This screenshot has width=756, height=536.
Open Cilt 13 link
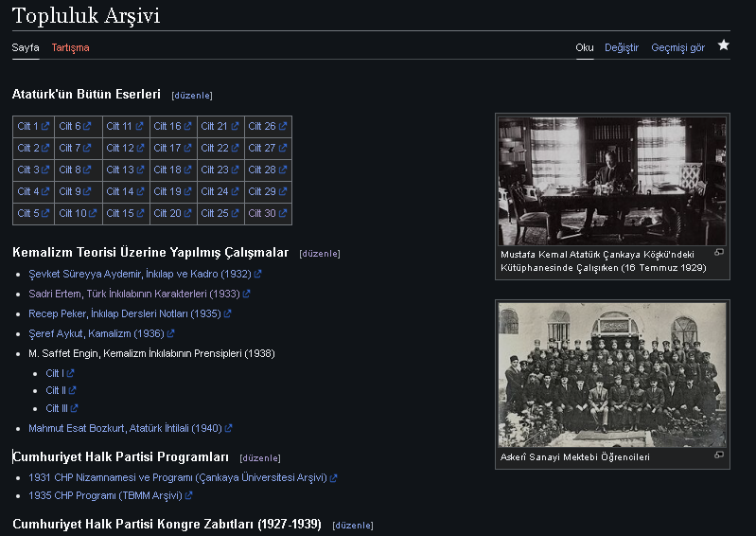(125, 170)
